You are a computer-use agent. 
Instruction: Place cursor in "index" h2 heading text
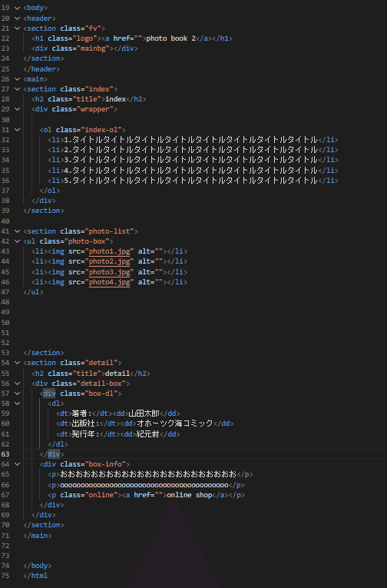[115, 99]
